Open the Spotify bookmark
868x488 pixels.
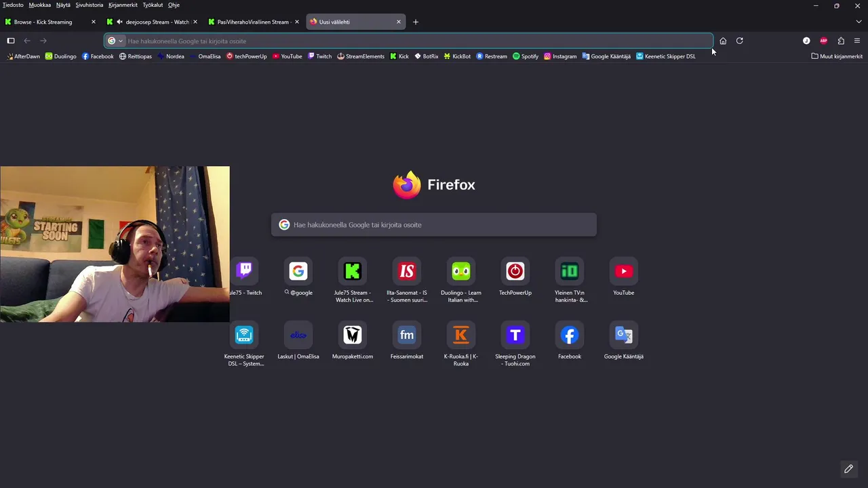point(526,56)
